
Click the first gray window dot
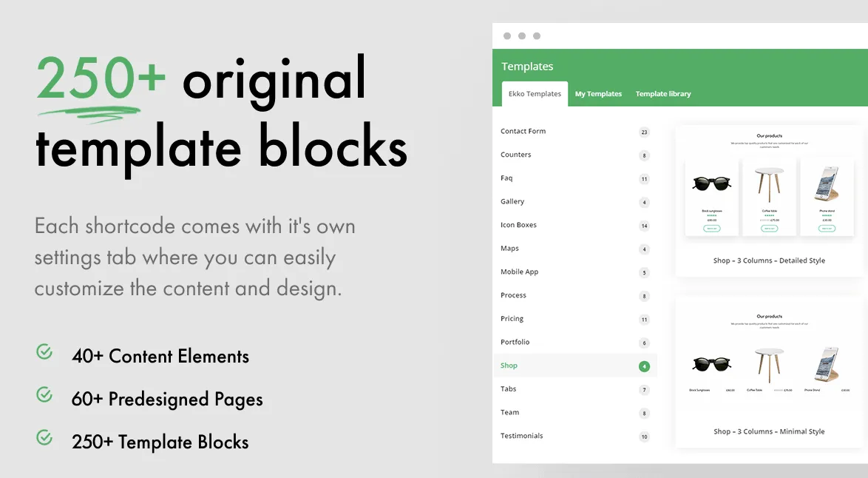tap(507, 36)
